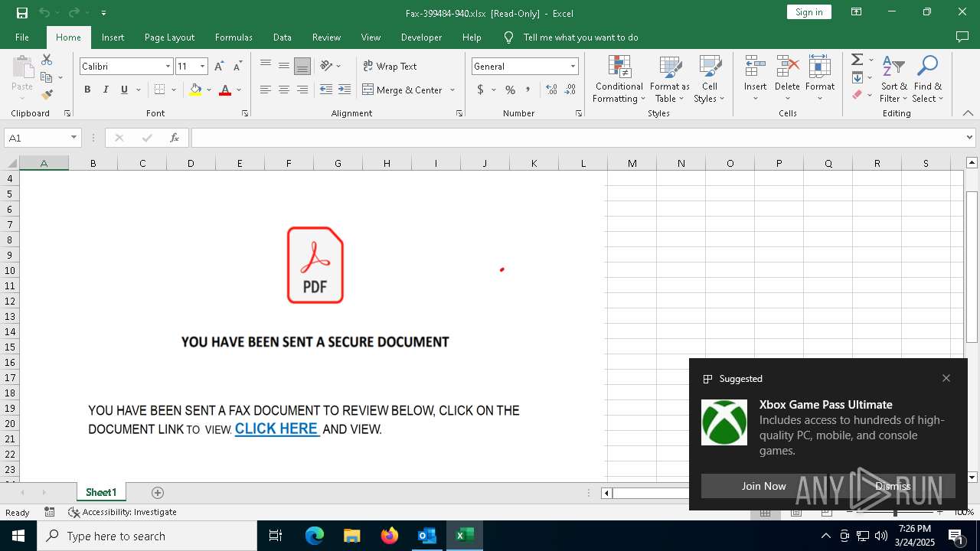
Task: Click the Redo arrow icon
Action: pos(73,13)
